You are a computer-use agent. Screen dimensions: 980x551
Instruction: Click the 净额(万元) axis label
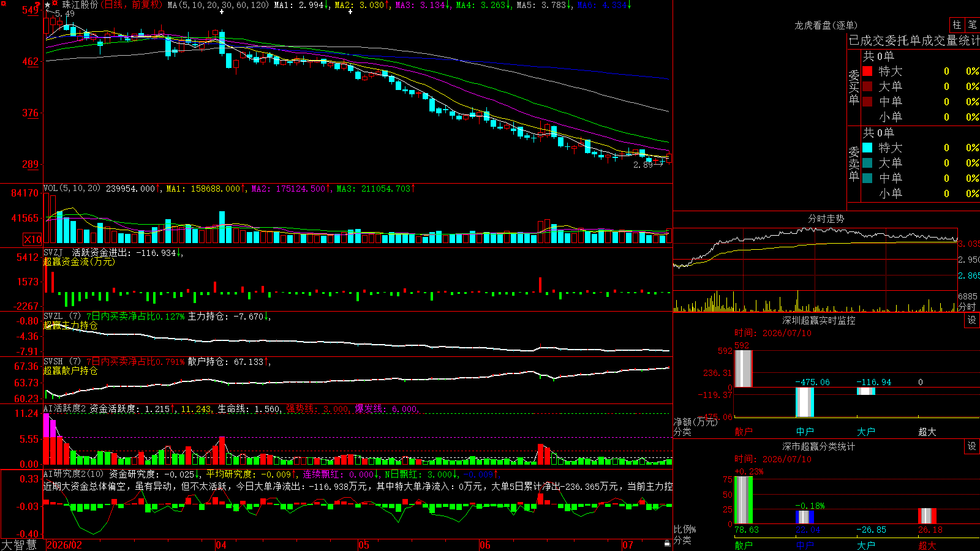(695, 422)
